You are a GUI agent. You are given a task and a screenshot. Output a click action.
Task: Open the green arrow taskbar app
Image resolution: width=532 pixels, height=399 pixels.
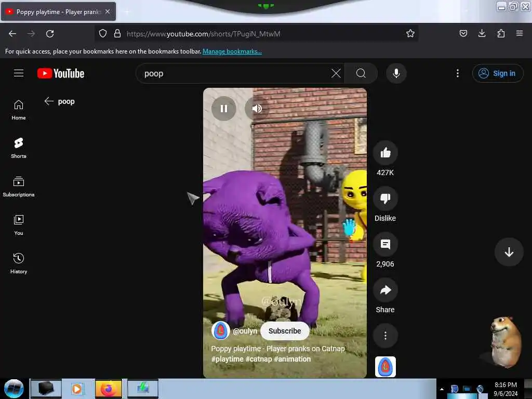143,389
